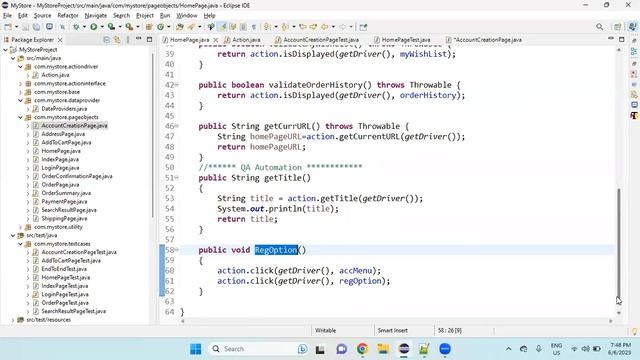
Task: Open the Refactor menu
Action: click(x=68, y=16)
